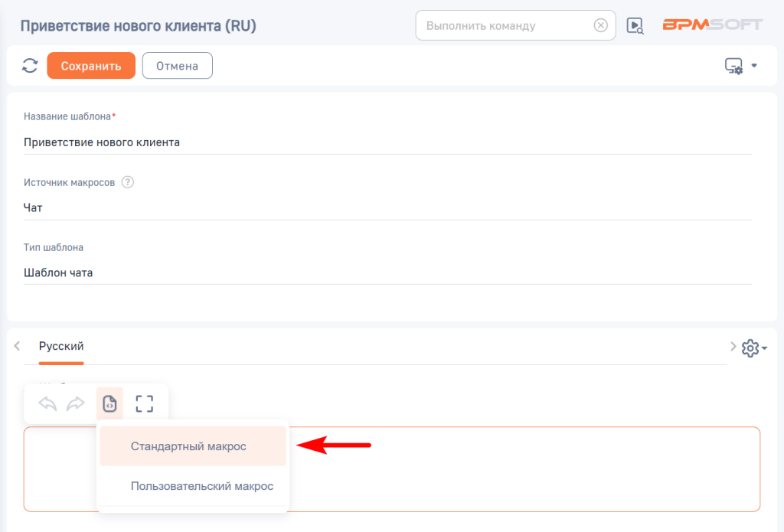
Task: Switch to the Русский tab
Action: (x=61, y=347)
